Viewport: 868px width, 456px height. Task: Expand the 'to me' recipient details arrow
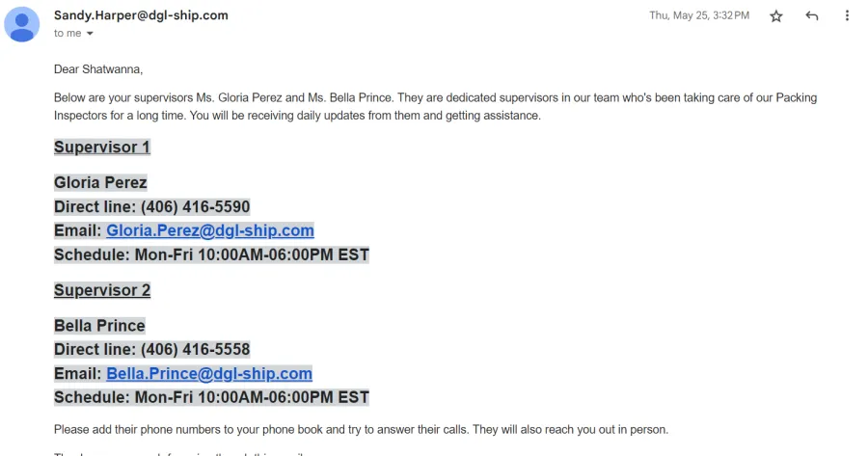tap(90, 34)
